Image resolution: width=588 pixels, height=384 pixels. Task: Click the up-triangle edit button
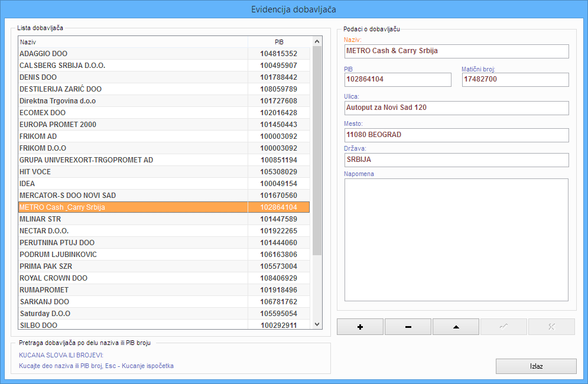[456, 327]
